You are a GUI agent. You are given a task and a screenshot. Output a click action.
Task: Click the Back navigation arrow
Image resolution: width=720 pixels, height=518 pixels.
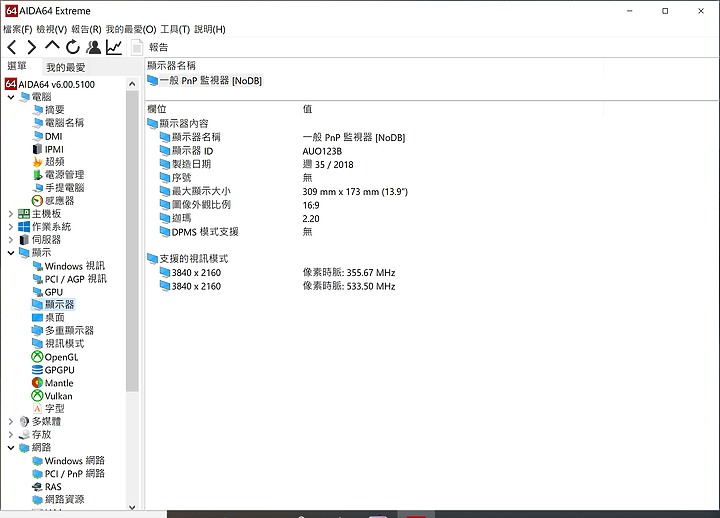pyautogui.click(x=12, y=47)
